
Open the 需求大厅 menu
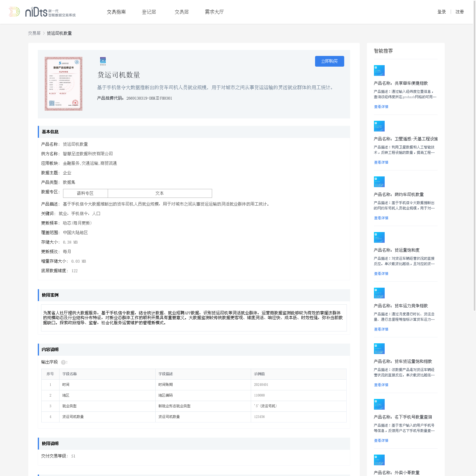click(214, 12)
